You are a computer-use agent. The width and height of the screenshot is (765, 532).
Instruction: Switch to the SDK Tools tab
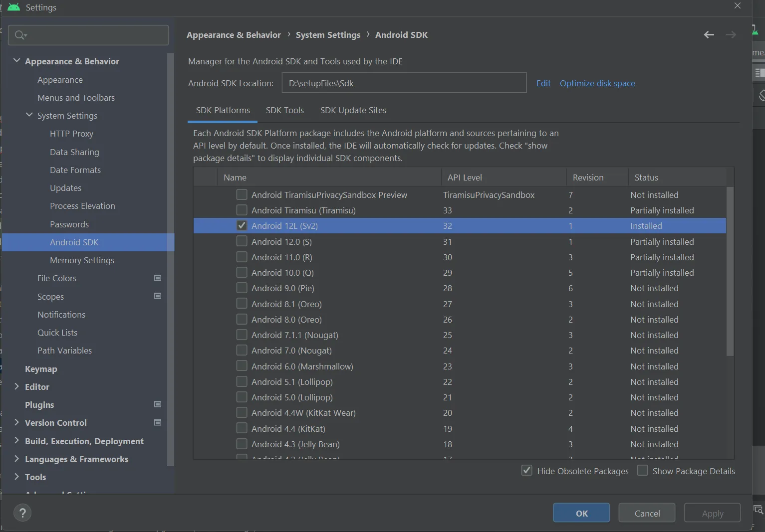pos(284,110)
